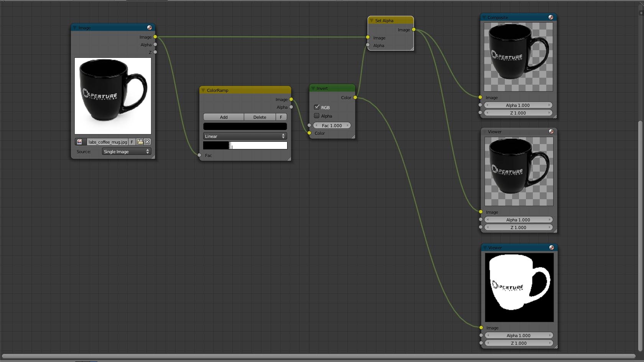Click the Composite node preview thumbnail
This screenshot has height=362, width=644.
(x=518, y=57)
